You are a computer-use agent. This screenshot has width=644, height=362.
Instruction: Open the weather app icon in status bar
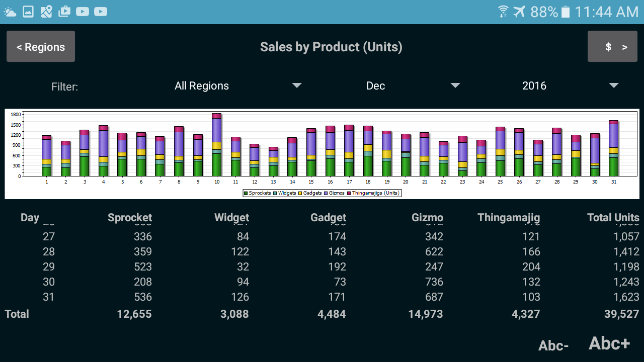[x=10, y=11]
